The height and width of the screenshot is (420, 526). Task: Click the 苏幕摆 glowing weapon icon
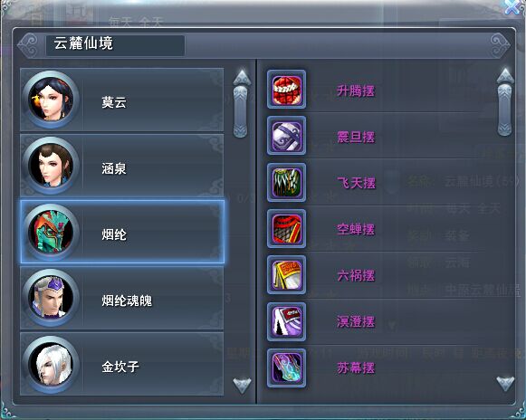pyautogui.click(x=286, y=367)
